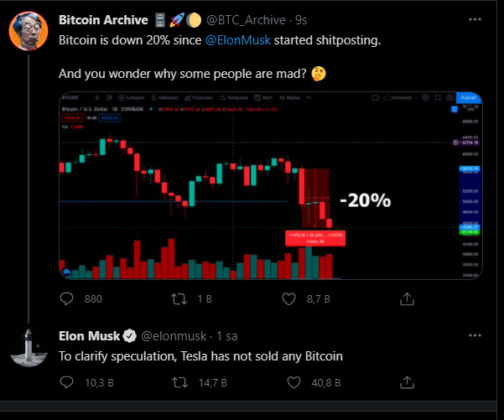Reply to the Bitcoin Archive tweet

68,298
